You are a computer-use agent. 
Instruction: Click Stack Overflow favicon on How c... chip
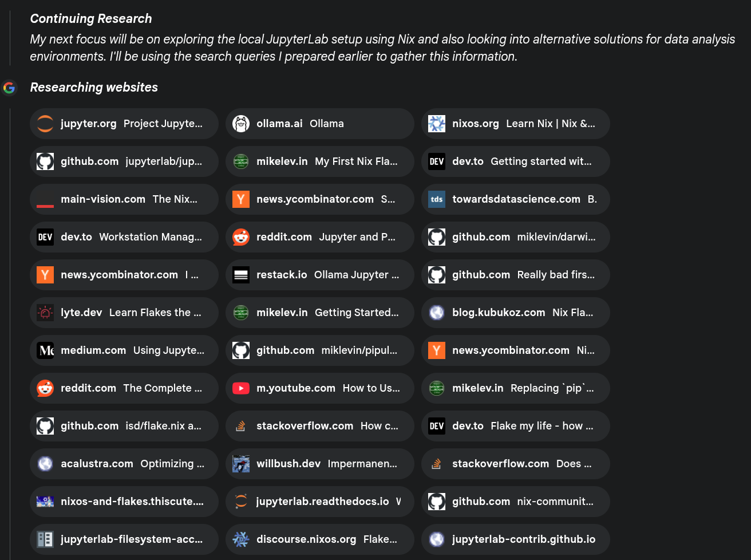(x=241, y=426)
